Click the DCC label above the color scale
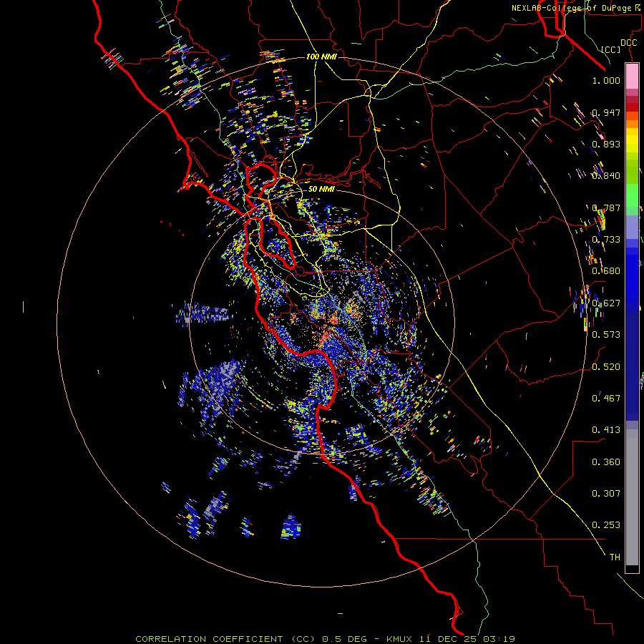 pyautogui.click(x=628, y=43)
